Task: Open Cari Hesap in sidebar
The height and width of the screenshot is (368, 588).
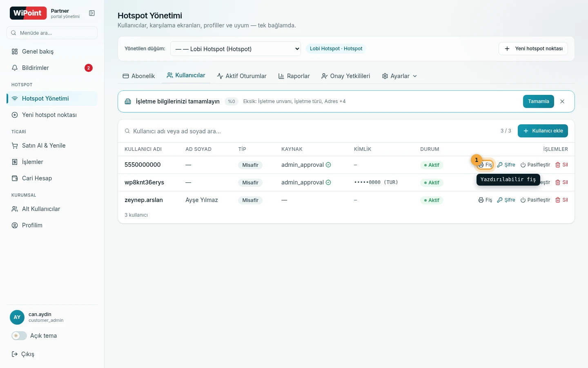Action: click(52, 178)
